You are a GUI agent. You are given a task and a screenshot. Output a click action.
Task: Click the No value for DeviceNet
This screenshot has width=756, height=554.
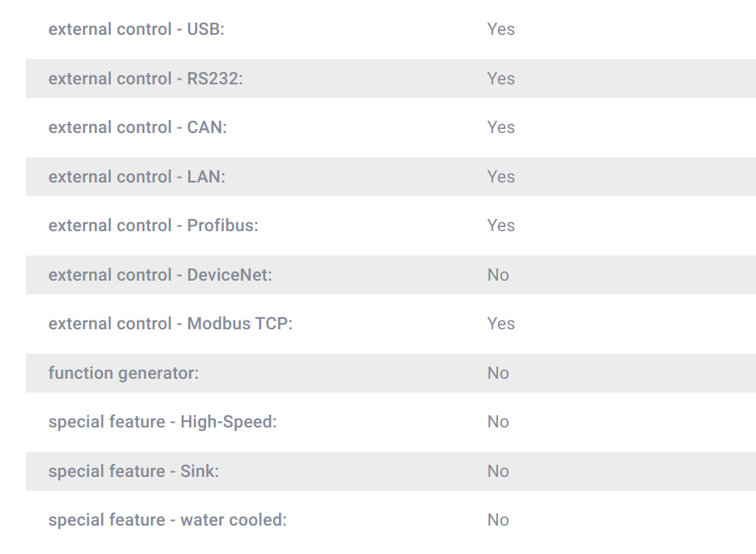point(498,275)
